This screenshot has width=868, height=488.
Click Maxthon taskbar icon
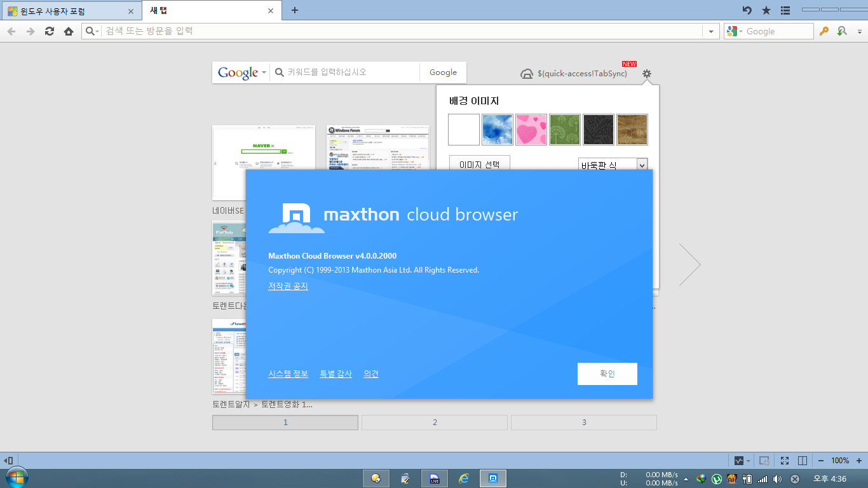[493, 478]
